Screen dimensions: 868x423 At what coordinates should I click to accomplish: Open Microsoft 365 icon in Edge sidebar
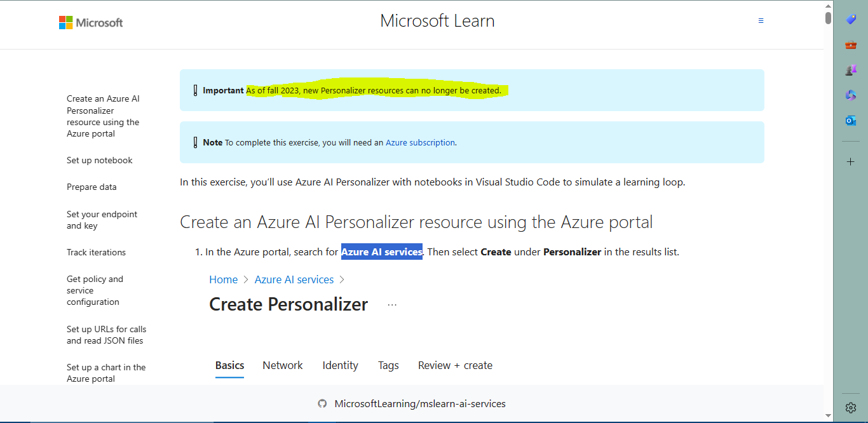pos(851,95)
